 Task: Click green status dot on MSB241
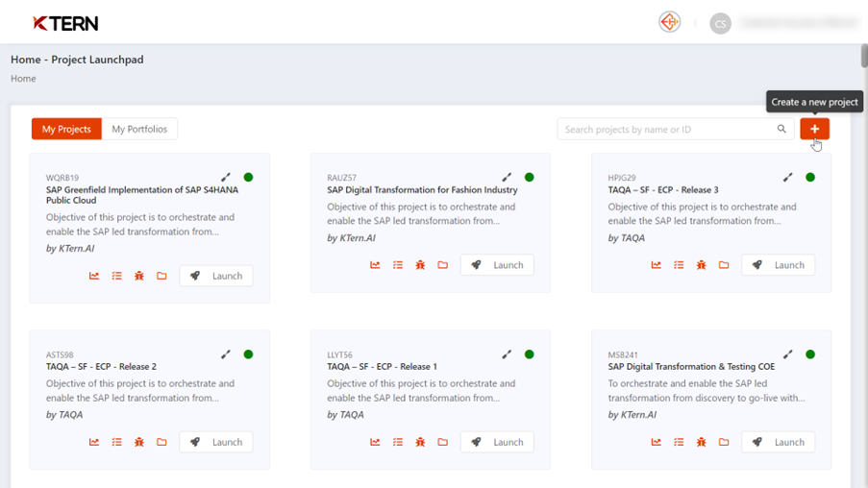point(810,354)
